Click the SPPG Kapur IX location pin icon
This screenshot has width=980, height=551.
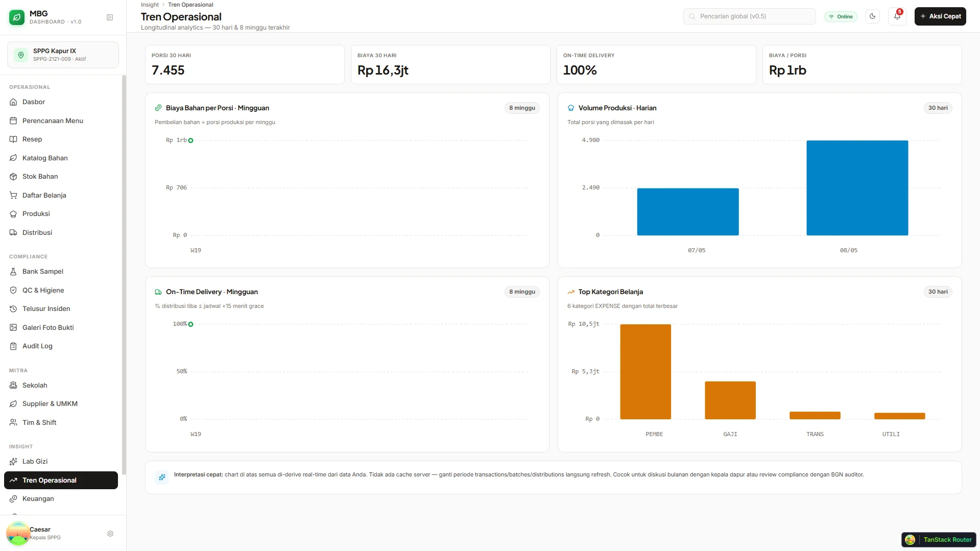pos(21,55)
